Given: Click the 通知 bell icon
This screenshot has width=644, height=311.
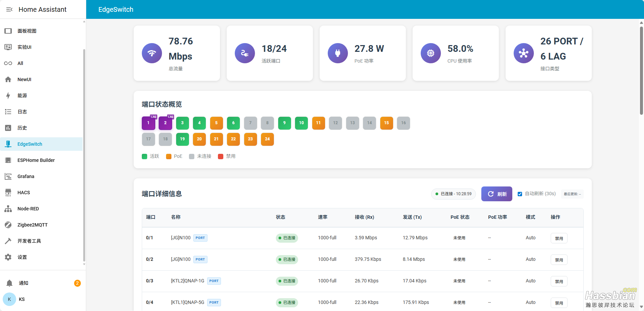Looking at the screenshot, I should 9,283.
